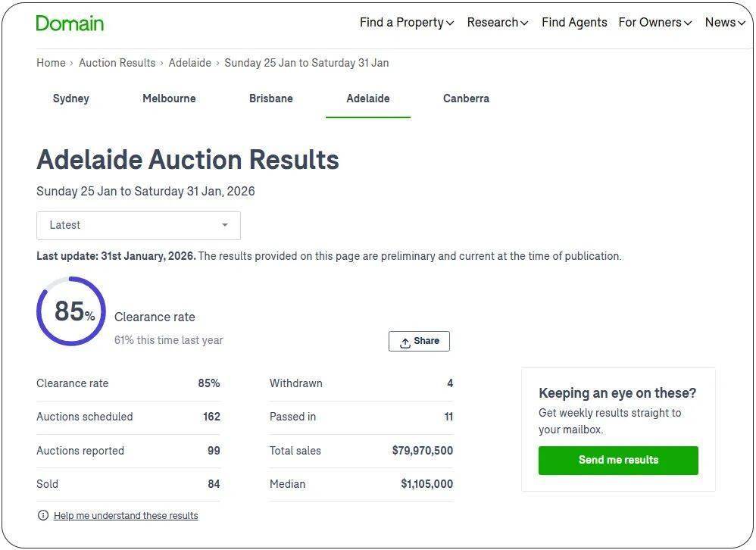Expand the Find a Property menu
This screenshot has width=756, height=550.
pyautogui.click(x=407, y=23)
